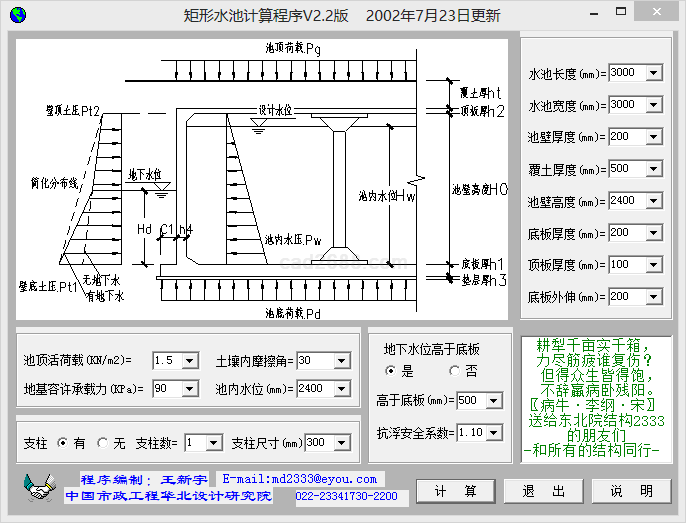Click the globe icon in the title bar

(16, 14)
